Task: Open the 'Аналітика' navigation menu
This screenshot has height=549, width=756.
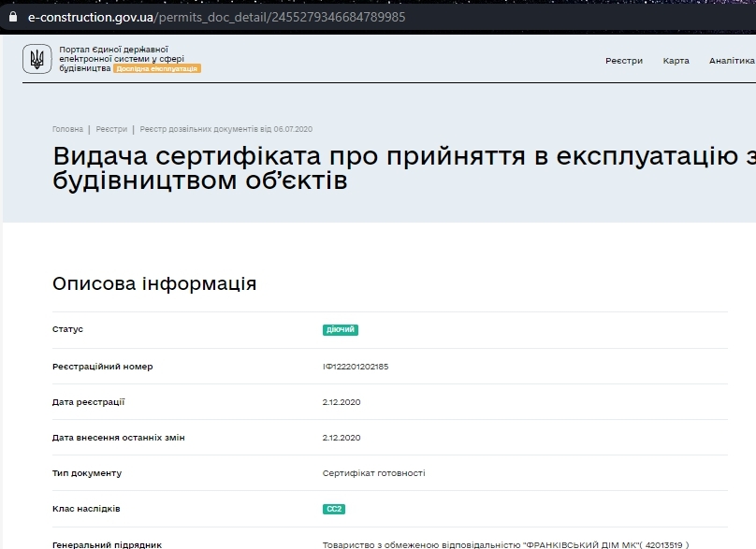Action: pos(732,61)
